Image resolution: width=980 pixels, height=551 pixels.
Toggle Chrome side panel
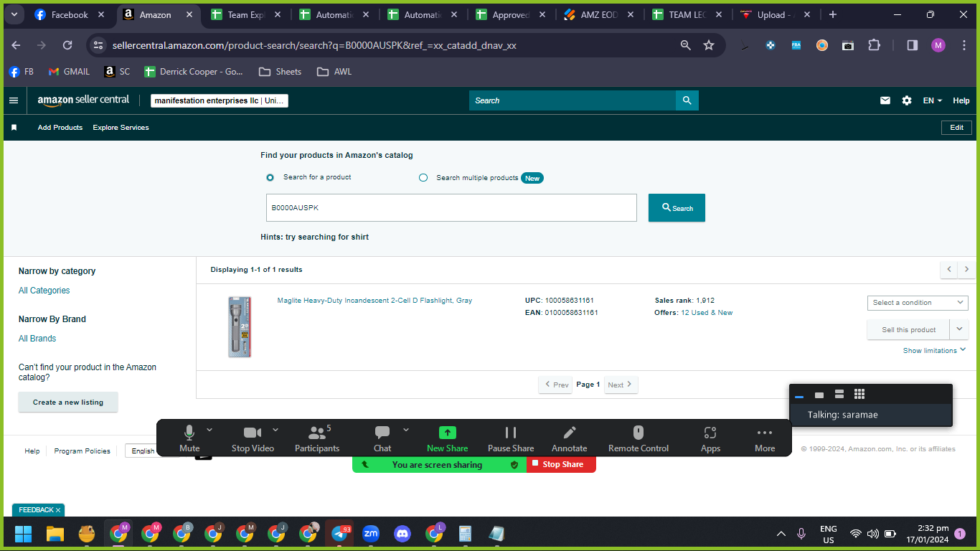pos(913,45)
